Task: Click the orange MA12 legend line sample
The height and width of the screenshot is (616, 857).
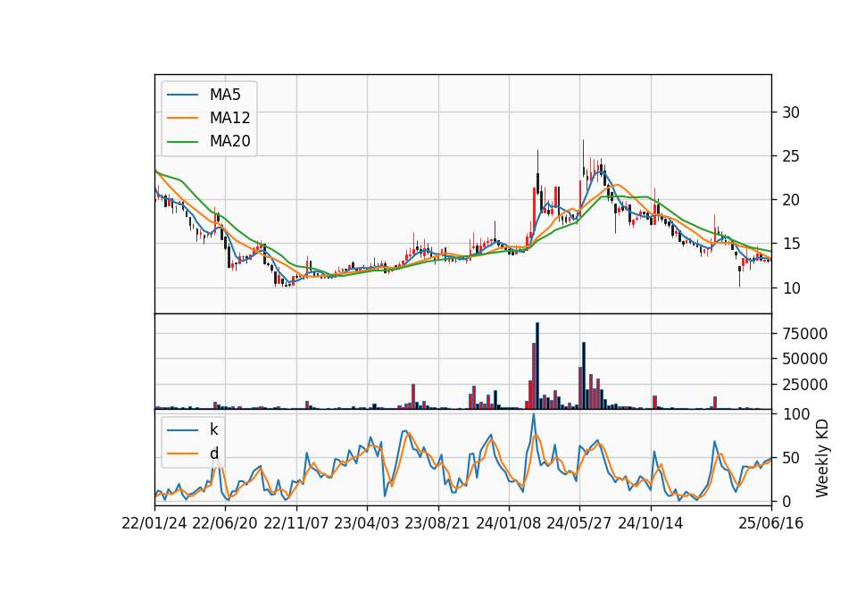Action: (182, 118)
